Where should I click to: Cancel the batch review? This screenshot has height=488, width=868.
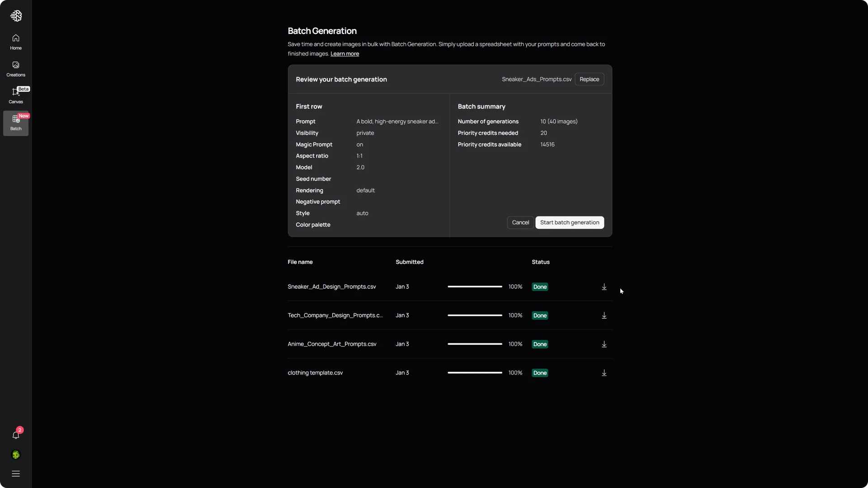click(520, 222)
